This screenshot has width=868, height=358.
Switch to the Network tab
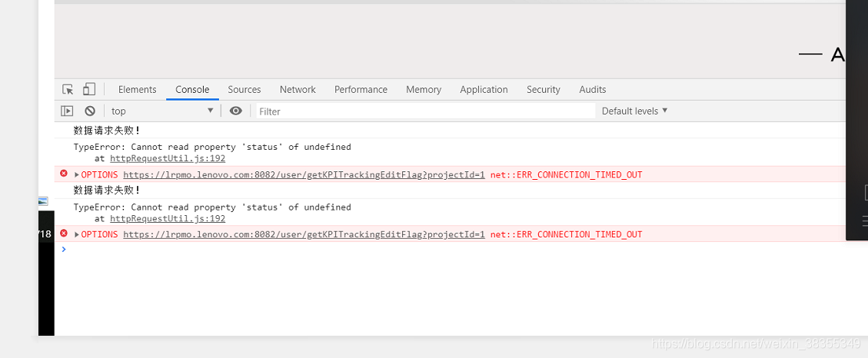[298, 90]
